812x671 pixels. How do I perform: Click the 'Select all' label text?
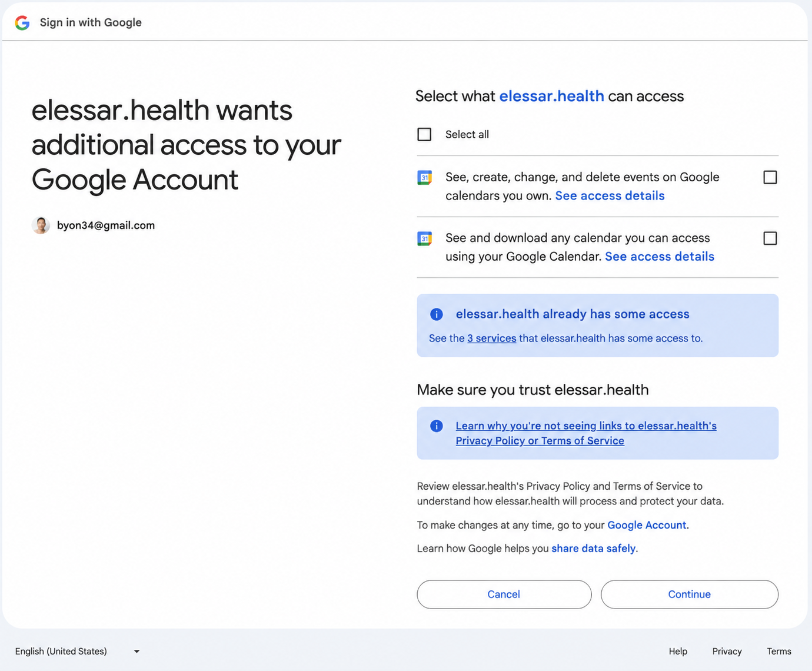(467, 134)
